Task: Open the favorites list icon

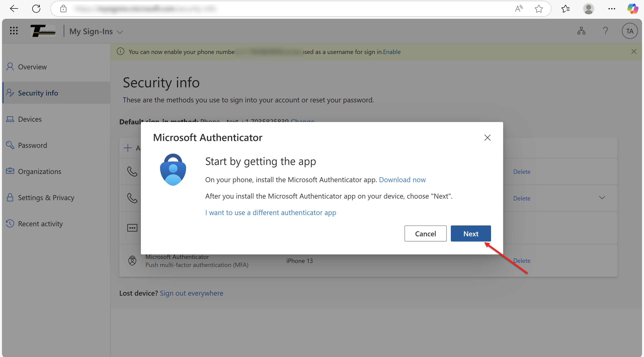Action: click(566, 9)
